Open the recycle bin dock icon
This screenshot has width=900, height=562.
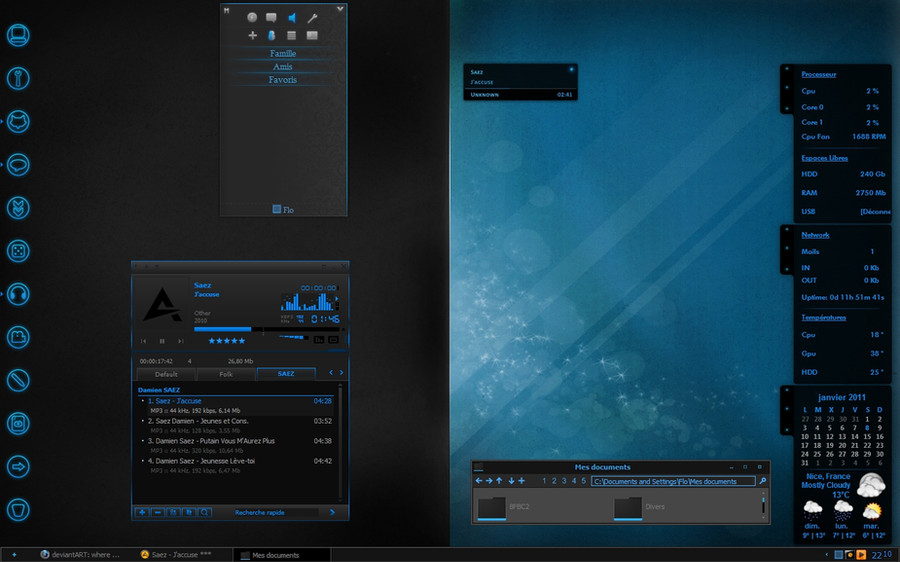coord(18,510)
